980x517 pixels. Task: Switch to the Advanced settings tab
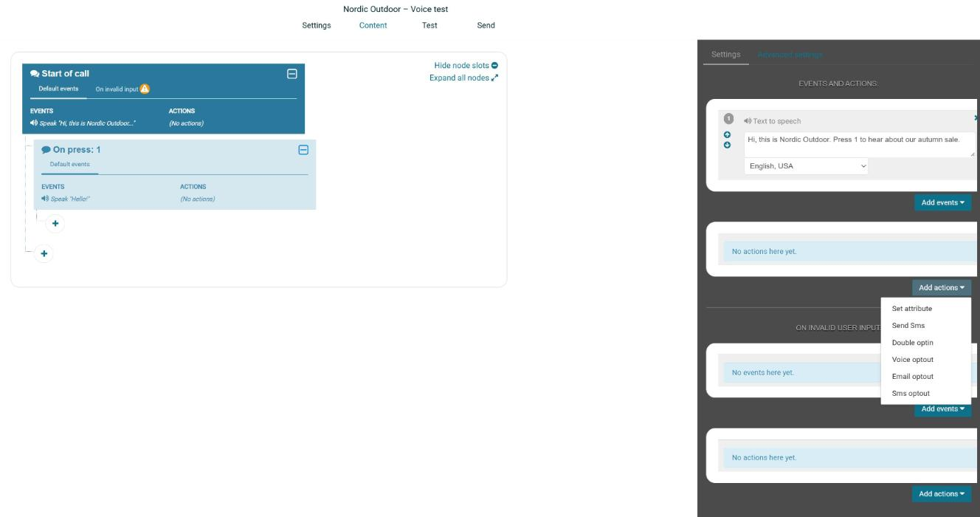click(790, 55)
